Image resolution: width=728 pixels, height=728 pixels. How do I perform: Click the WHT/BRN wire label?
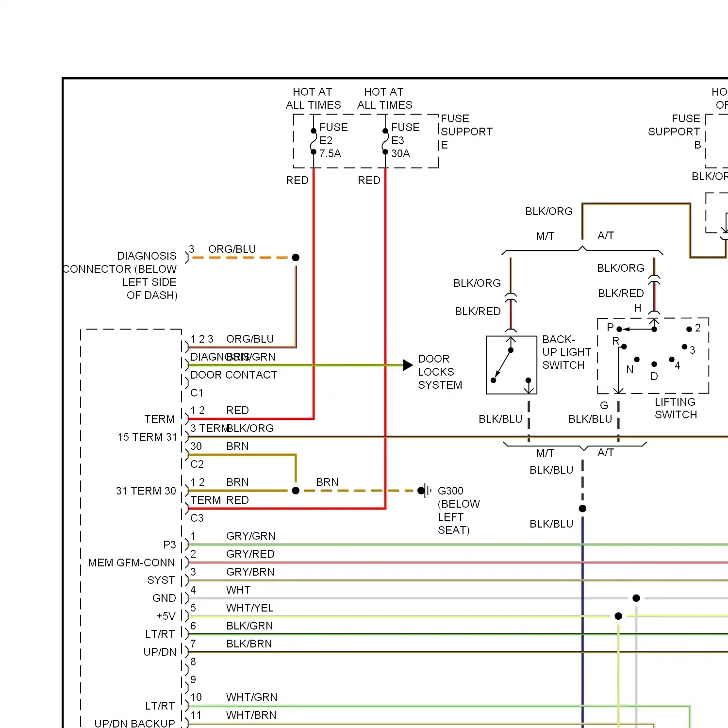point(251,715)
